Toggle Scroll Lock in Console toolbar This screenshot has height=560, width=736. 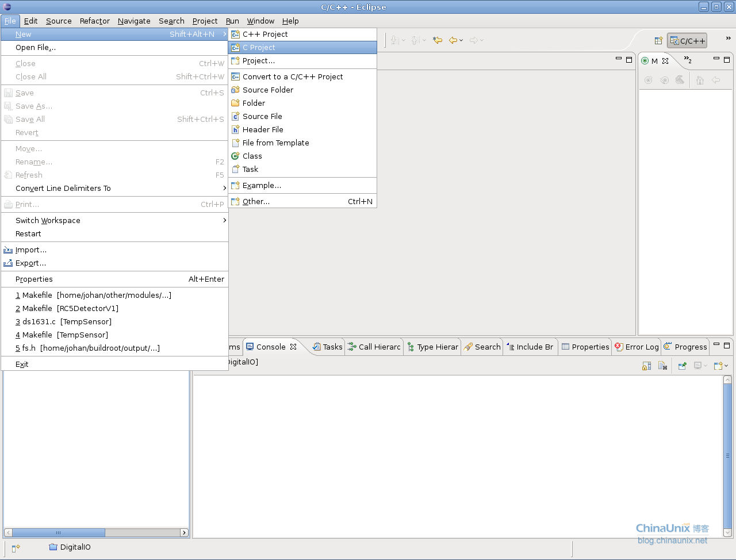pyautogui.click(x=647, y=366)
